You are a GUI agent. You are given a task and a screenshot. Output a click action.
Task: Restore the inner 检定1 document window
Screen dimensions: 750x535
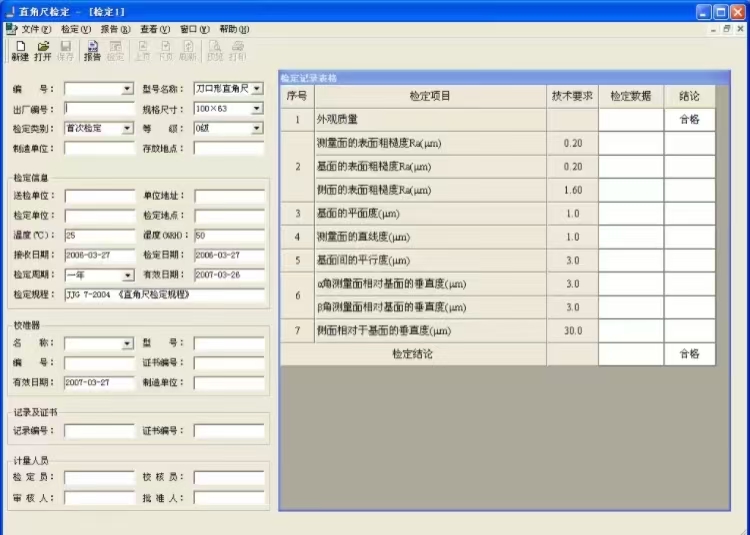[727, 29]
